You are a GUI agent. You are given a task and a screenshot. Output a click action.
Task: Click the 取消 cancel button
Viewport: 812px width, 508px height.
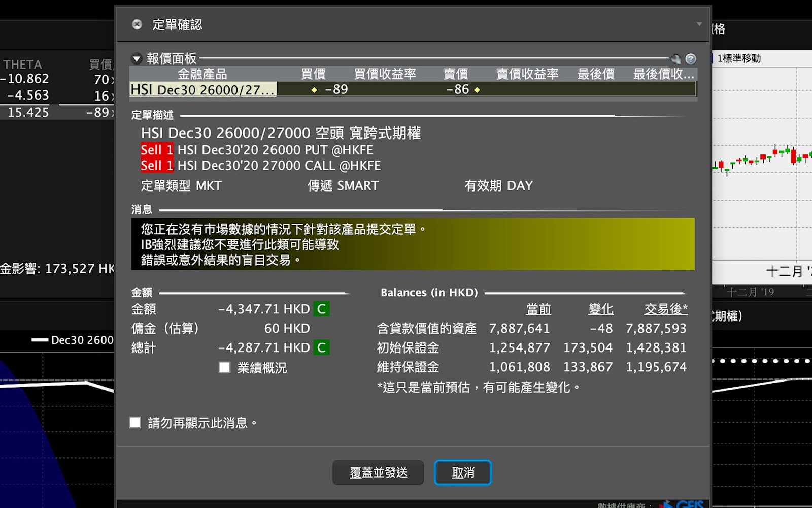point(463,472)
